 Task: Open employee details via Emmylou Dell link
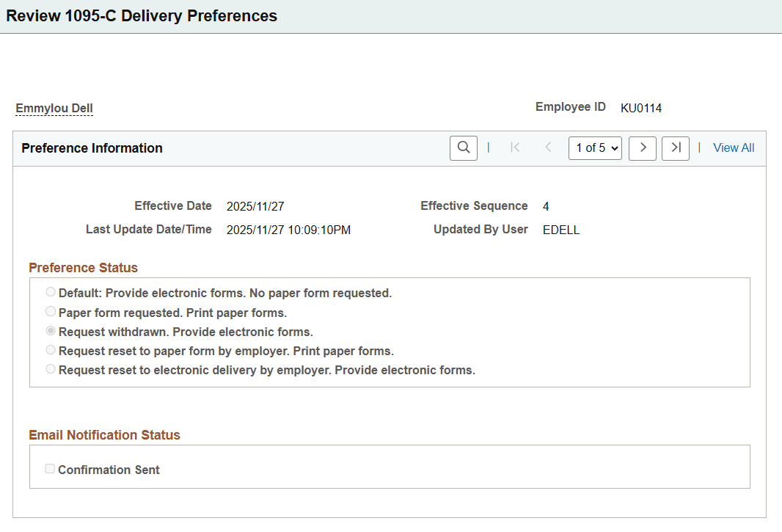coord(54,108)
